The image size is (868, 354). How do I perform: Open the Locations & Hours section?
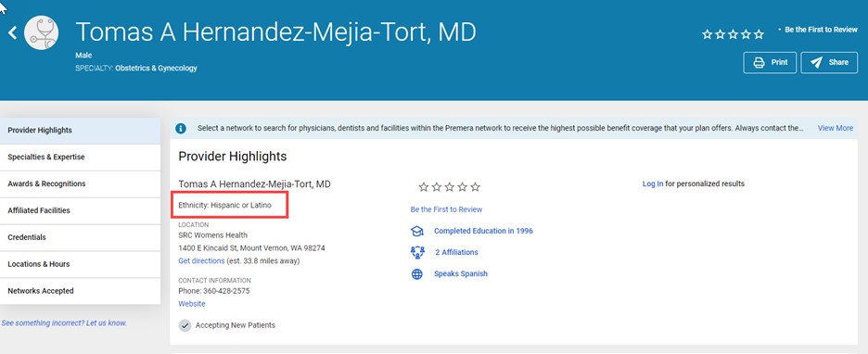[81, 264]
